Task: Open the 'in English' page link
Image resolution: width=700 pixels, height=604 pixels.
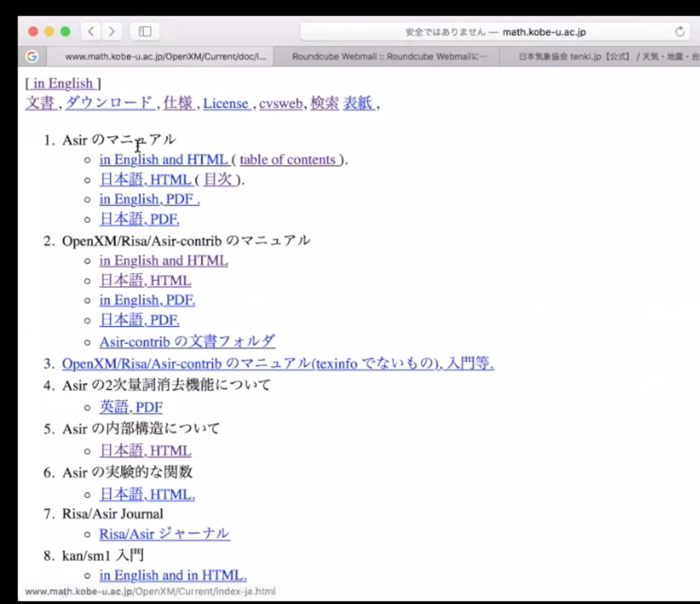Action: pyautogui.click(x=63, y=83)
